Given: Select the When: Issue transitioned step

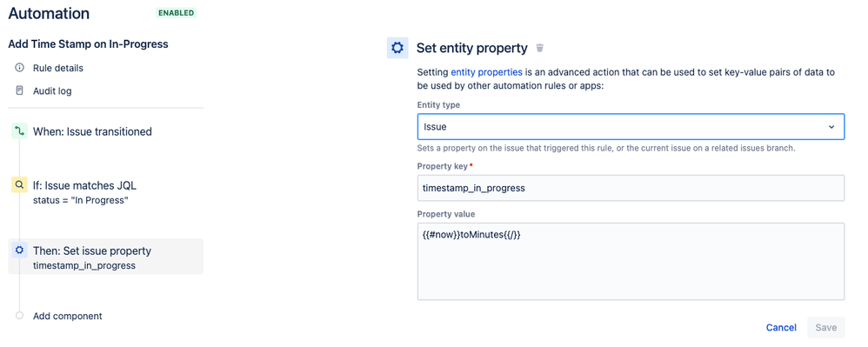Looking at the screenshot, I should [x=92, y=131].
